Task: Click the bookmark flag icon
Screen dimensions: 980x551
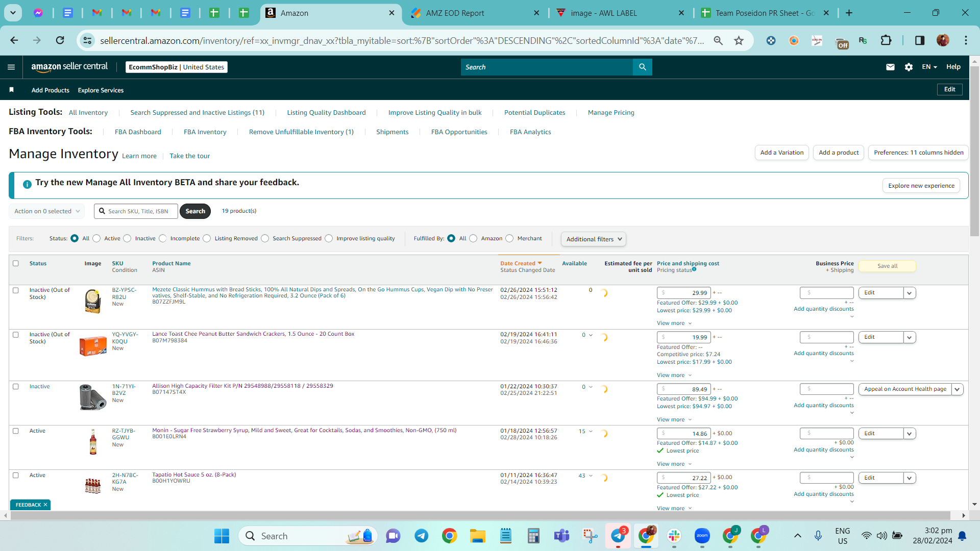Action: click(x=11, y=90)
